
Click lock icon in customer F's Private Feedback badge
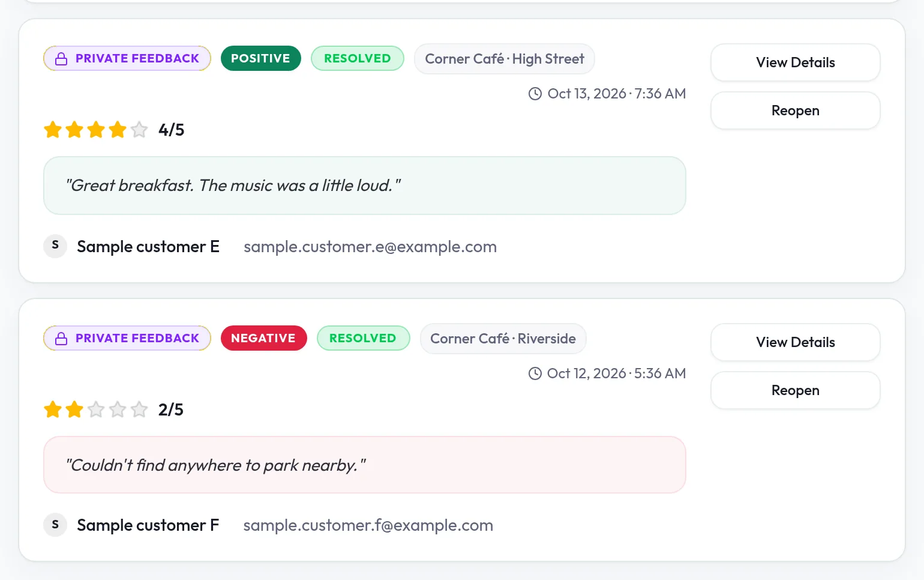(x=61, y=339)
